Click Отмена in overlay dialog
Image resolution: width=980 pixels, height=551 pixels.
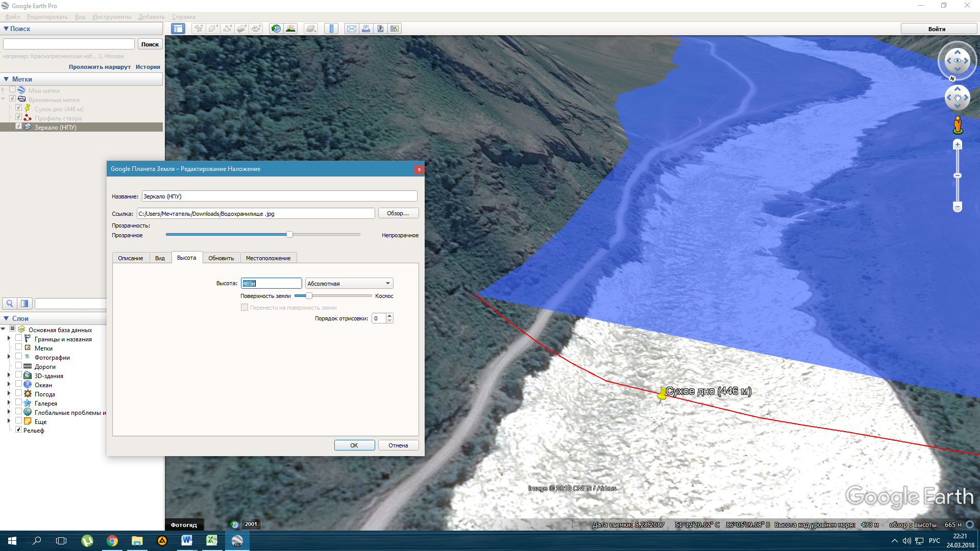click(x=398, y=445)
